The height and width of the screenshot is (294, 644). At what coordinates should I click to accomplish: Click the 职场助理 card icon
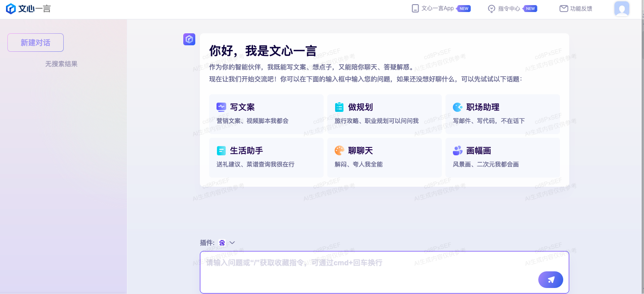(x=457, y=107)
